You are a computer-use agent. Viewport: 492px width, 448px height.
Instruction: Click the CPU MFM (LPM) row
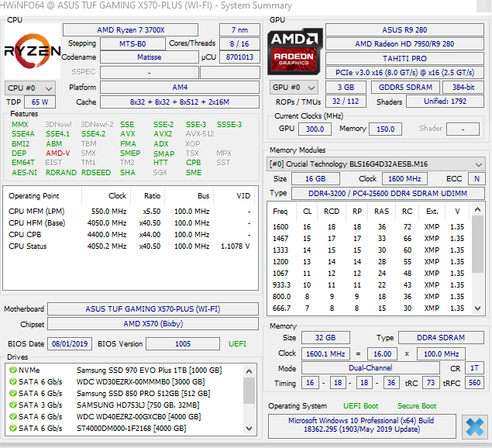[129, 212]
